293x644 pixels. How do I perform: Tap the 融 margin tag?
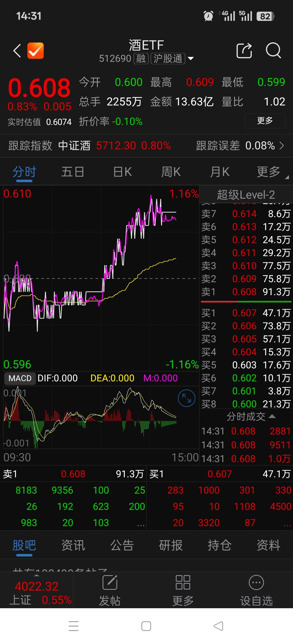tap(141, 59)
